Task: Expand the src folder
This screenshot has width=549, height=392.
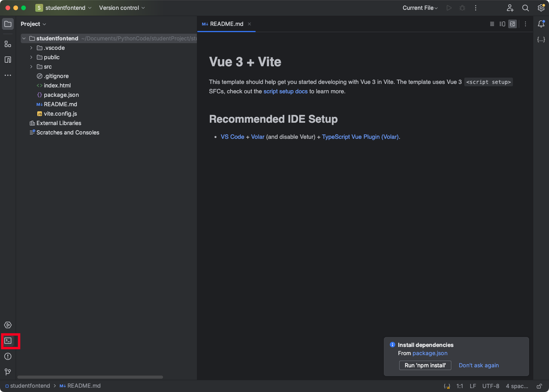Action: click(31, 67)
